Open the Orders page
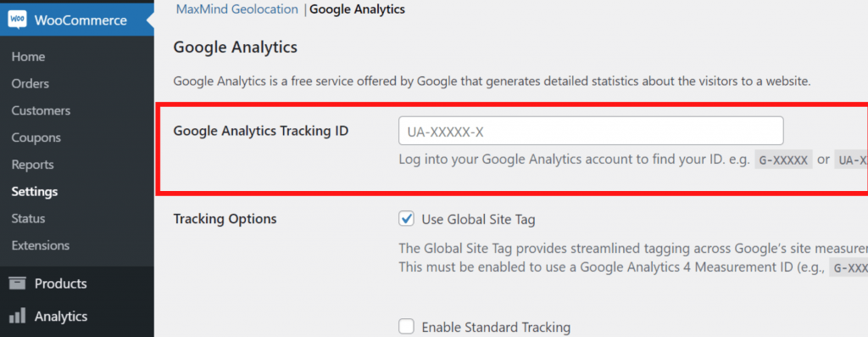The image size is (868, 337). pyautogui.click(x=31, y=84)
